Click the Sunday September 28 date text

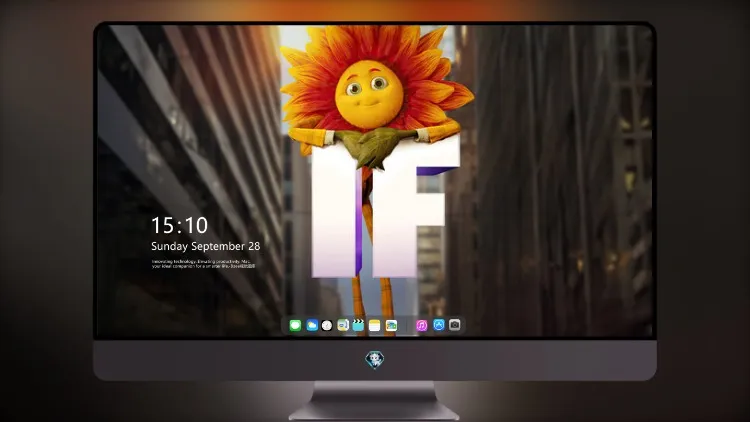[x=206, y=246]
